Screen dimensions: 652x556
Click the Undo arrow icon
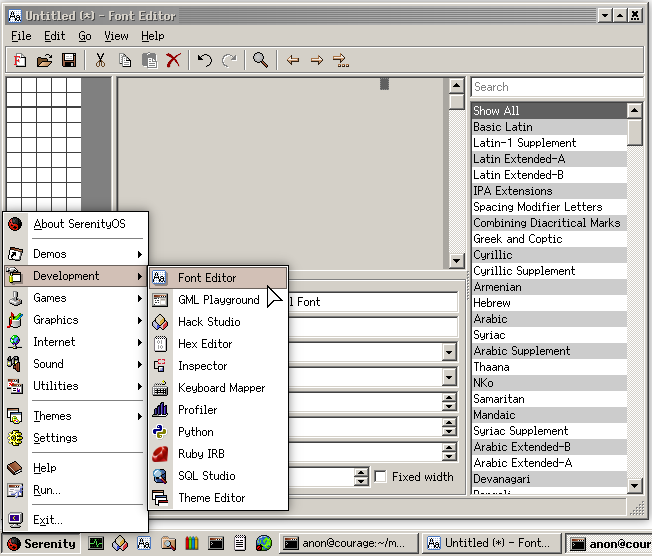pyautogui.click(x=205, y=60)
